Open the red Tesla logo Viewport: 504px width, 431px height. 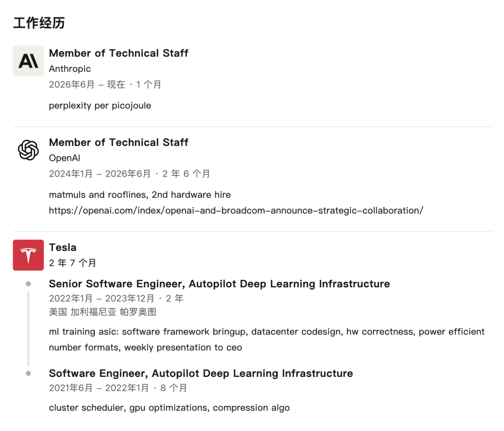click(x=28, y=255)
